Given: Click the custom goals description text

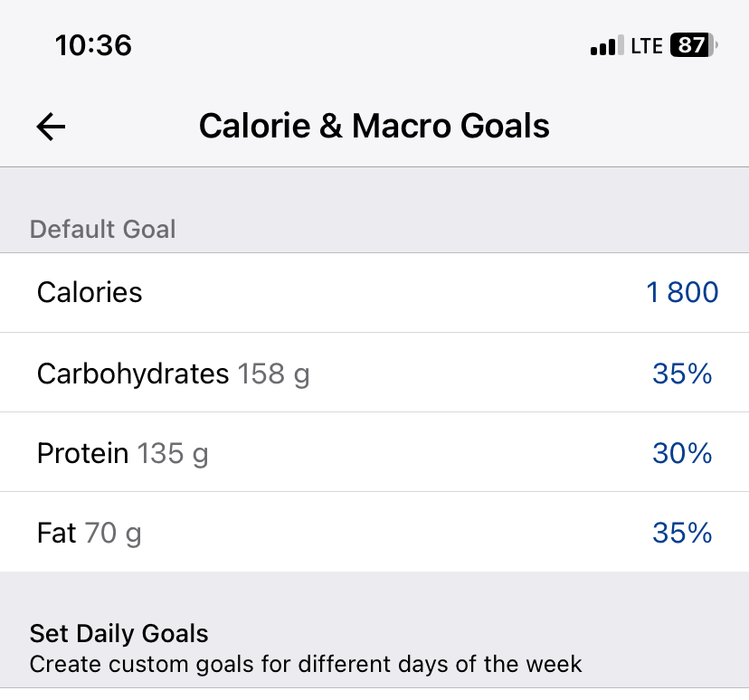Looking at the screenshot, I should pos(306,665).
